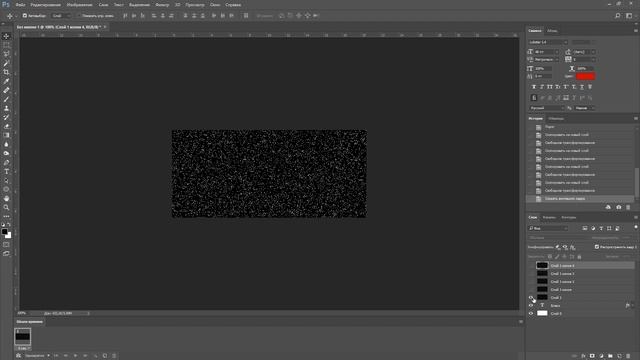The image size is (640, 360).
Task: Open the leading dropdown
Action: tap(584, 52)
